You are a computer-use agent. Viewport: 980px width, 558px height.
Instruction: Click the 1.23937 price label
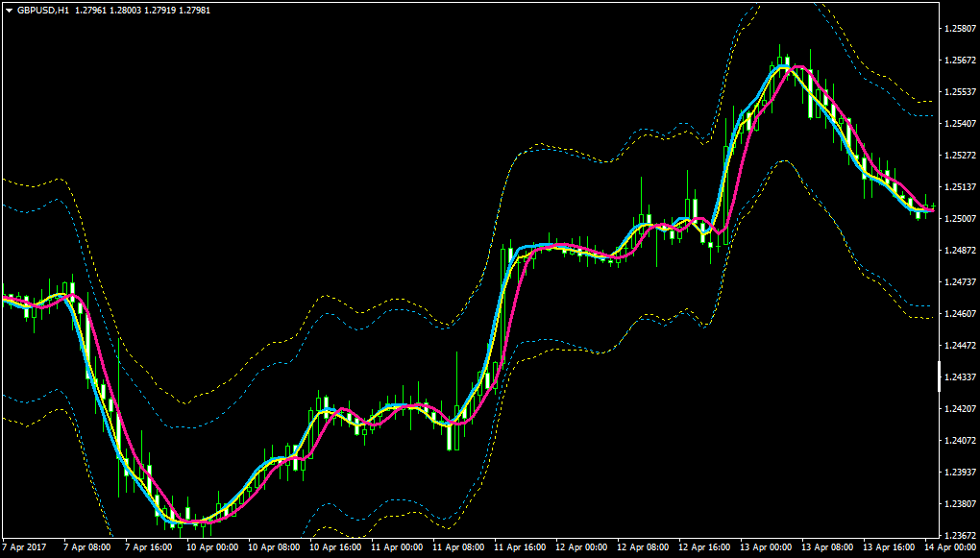click(x=960, y=472)
